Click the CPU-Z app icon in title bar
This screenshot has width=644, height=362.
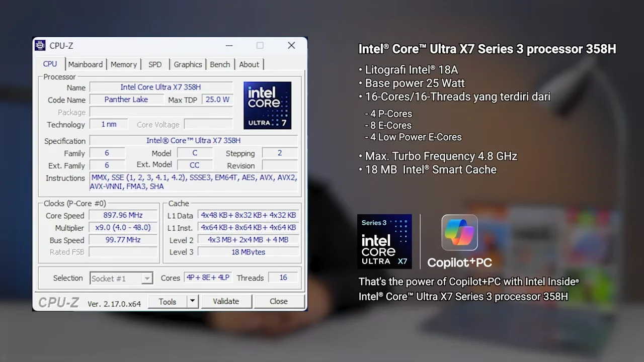click(40, 46)
